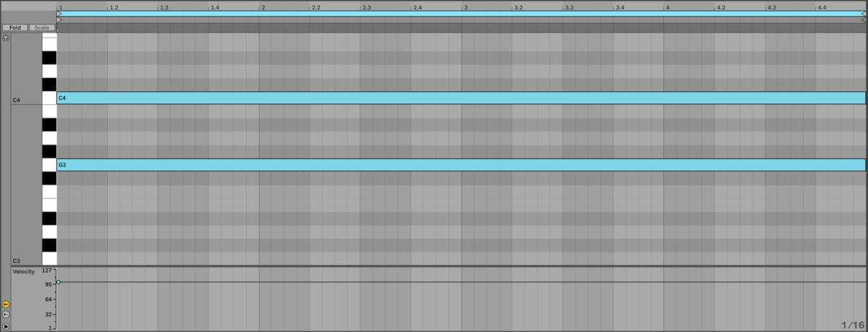Click the velocity marker handle near 95
This screenshot has height=332, width=868.
click(x=58, y=282)
